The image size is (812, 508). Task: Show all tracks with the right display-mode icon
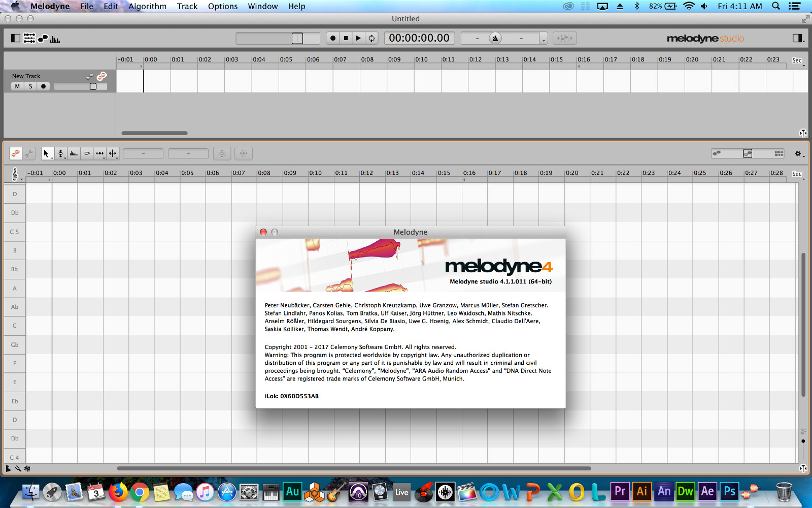pos(779,153)
